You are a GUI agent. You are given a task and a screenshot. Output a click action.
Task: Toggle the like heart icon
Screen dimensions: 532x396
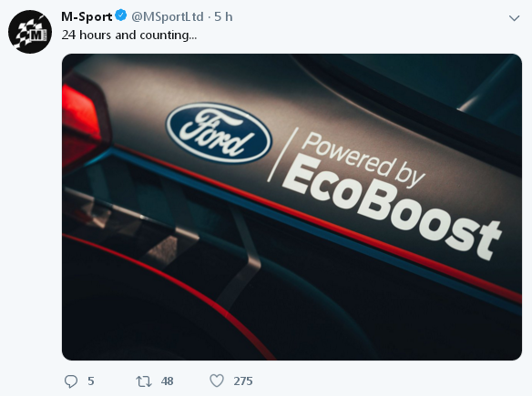[x=217, y=381]
